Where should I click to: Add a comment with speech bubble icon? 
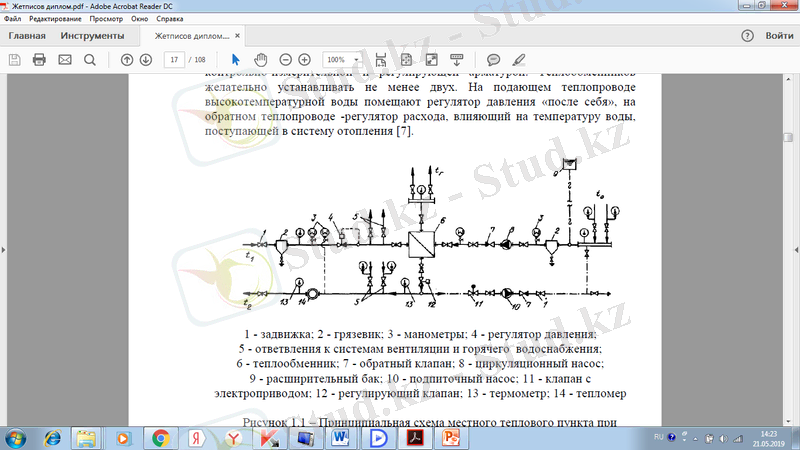pyautogui.click(x=494, y=60)
